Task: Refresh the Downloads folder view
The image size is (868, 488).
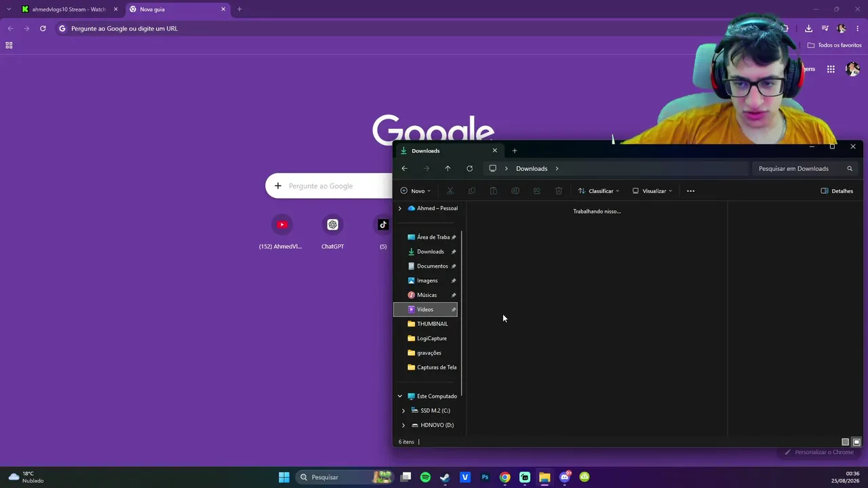Action: 469,169
